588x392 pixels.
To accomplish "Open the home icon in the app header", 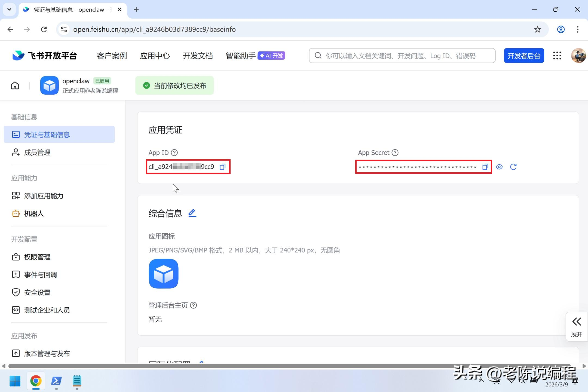I will tap(15, 85).
